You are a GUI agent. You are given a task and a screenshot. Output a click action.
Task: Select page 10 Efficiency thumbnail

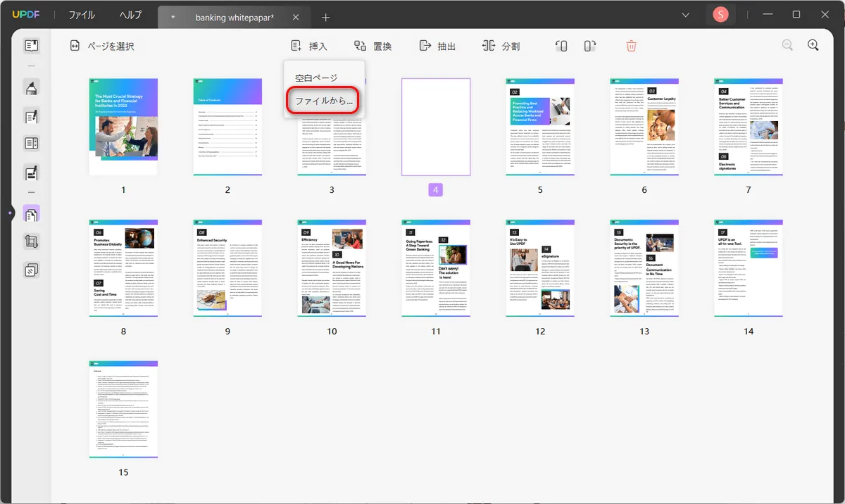[x=332, y=268]
